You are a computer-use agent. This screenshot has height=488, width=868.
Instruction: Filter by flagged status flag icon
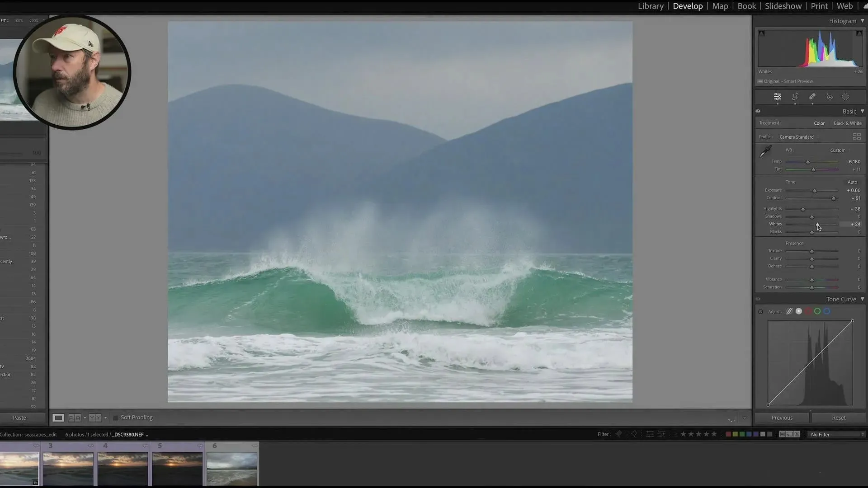coord(618,434)
